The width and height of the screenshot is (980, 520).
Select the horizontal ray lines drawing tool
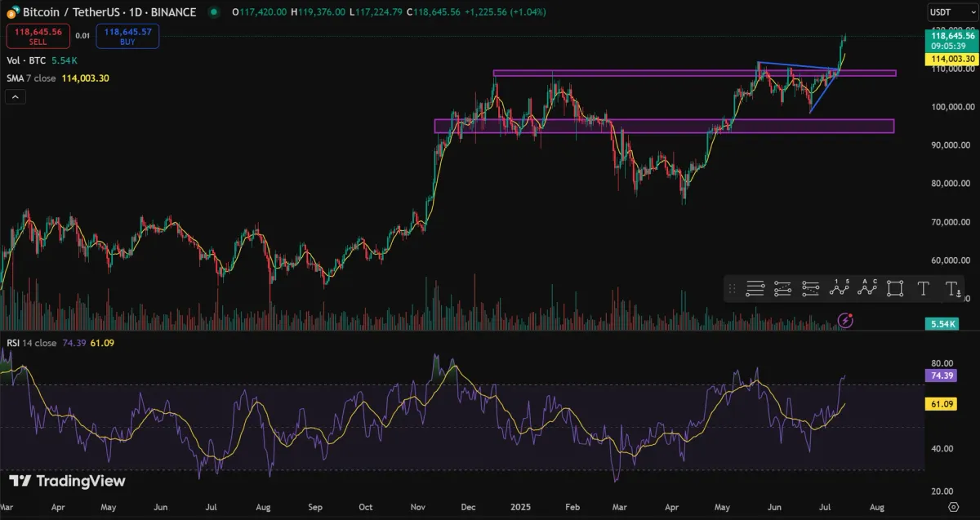pyautogui.click(x=755, y=288)
